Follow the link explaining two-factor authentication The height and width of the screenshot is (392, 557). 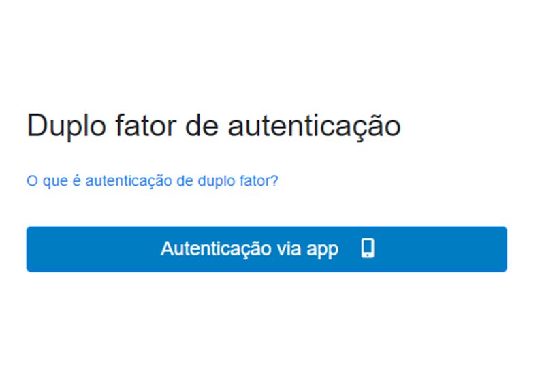[153, 181]
